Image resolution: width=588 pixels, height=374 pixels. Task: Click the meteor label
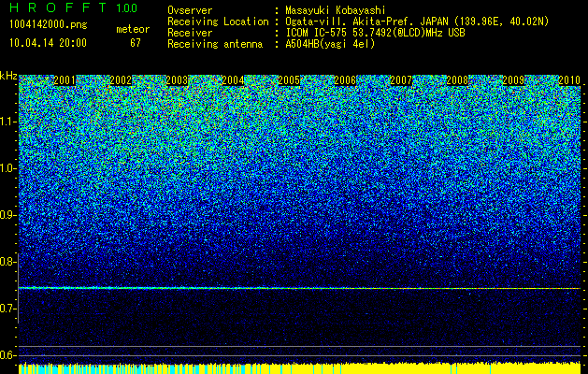point(133,29)
